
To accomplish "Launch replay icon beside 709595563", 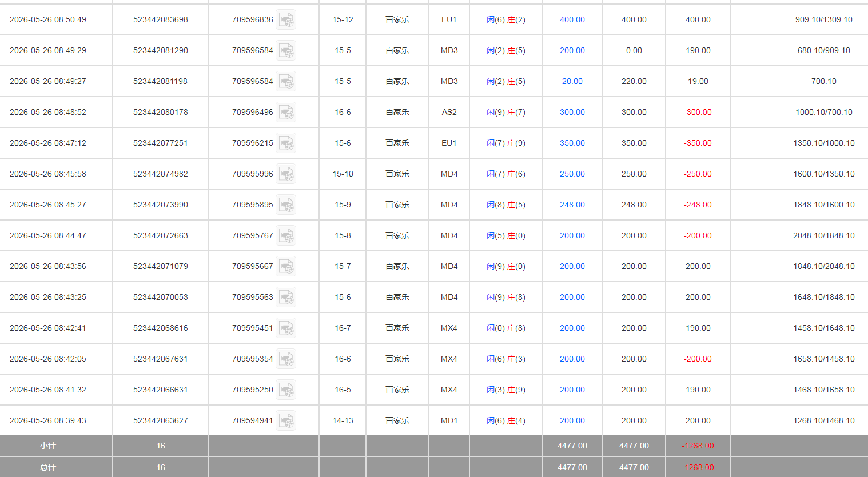I will pyautogui.click(x=286, y=298).
